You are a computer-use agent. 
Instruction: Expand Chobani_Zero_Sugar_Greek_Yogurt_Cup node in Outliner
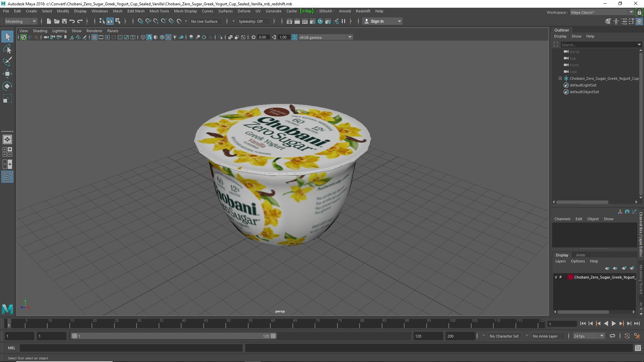point(560,78)
